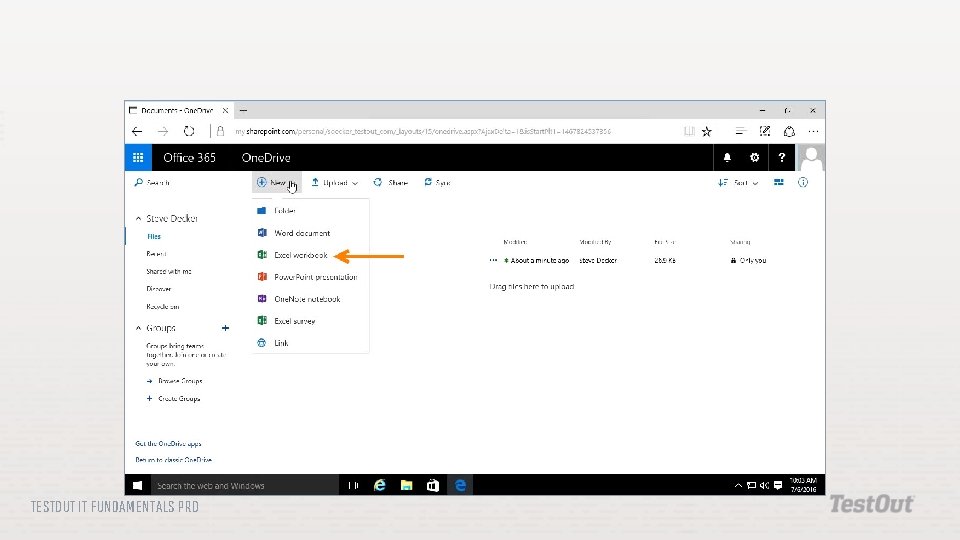960x540 pixels.
Task: Open the Edge Hub icon
Action: pos(740,131)
